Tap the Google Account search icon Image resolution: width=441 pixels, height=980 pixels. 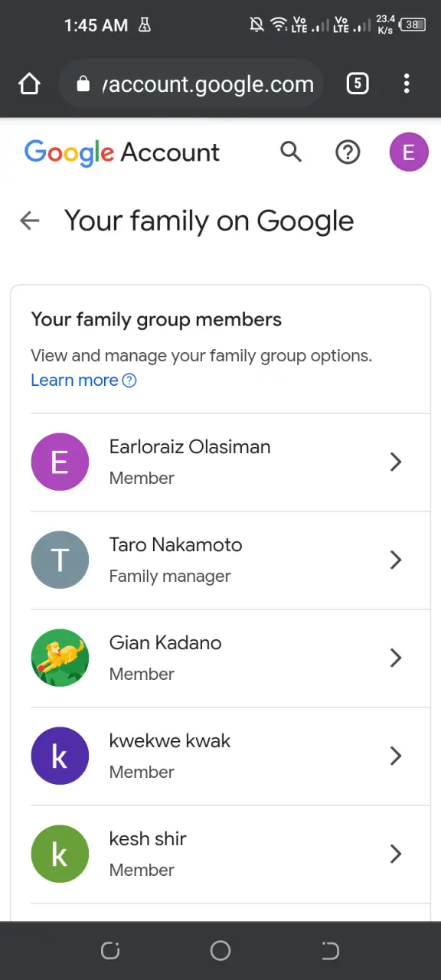[x=291, y=152]
